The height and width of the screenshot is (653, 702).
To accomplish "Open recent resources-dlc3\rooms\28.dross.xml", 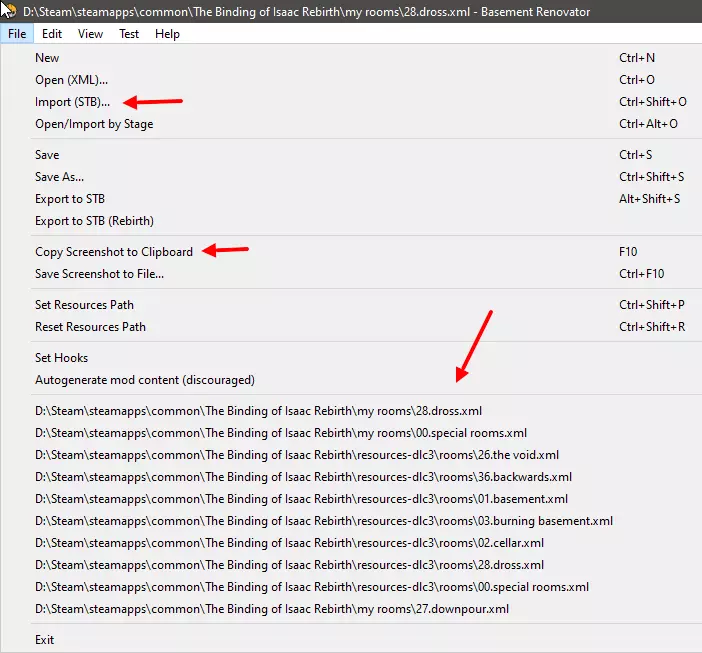I will click(x=351, y=564).
